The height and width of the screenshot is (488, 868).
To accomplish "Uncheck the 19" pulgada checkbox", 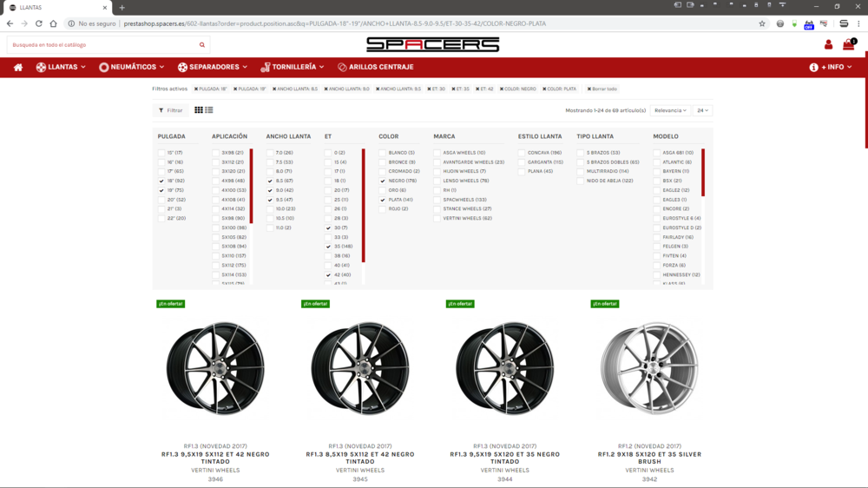I will click(161, 190).
